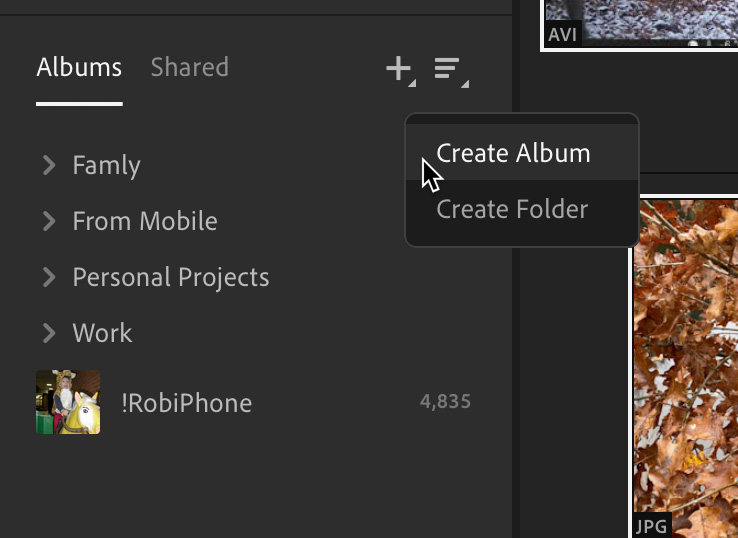The image size is (738, 538).
Task: Expand the From Mobile folder arrow
Action: (x=48, y=221)
